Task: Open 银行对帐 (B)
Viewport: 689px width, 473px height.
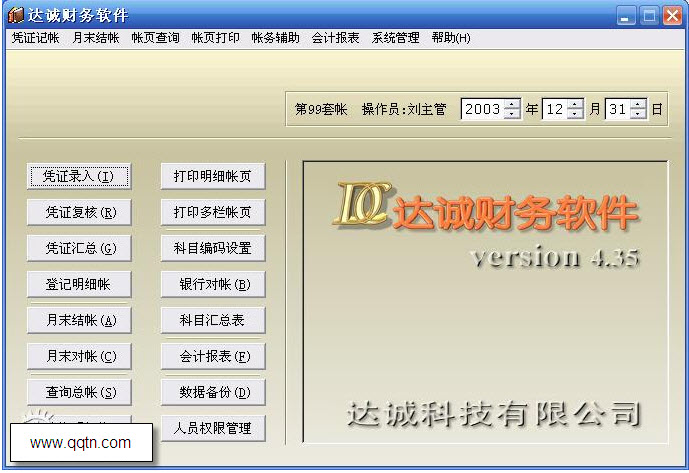Action: pyautogui.click(x=213, y=284)
